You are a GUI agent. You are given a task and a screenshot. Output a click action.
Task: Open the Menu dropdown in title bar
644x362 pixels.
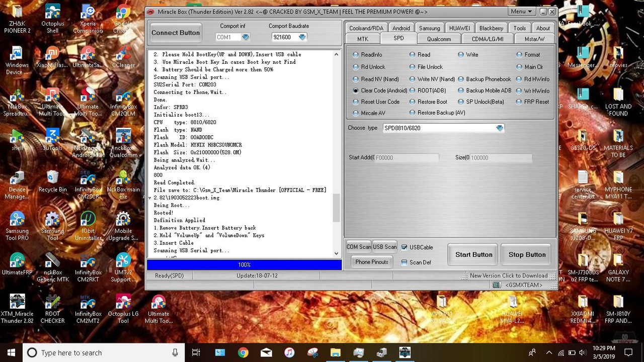click(x=522, y=12)
